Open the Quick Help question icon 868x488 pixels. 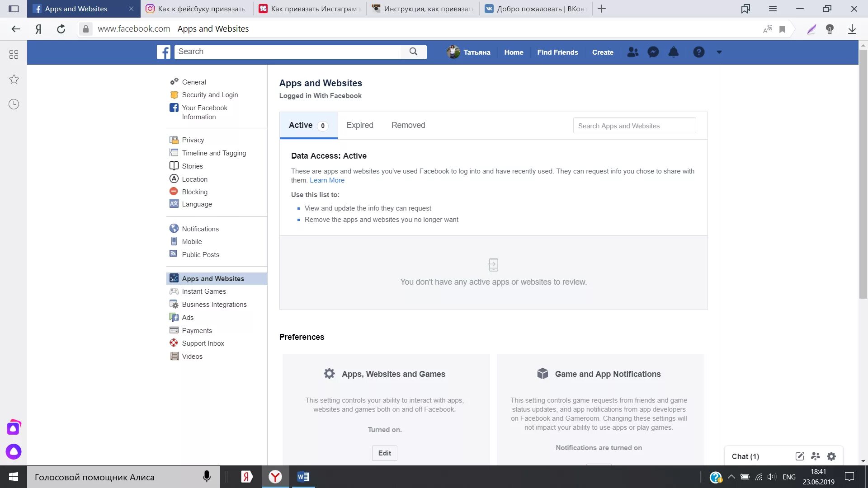click(x=698, y=52)
